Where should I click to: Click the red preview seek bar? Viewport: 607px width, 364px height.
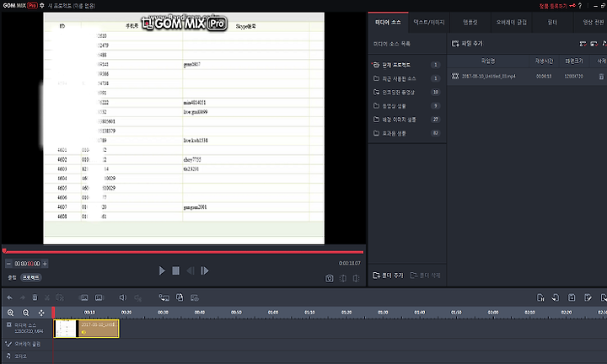point(184,252)
